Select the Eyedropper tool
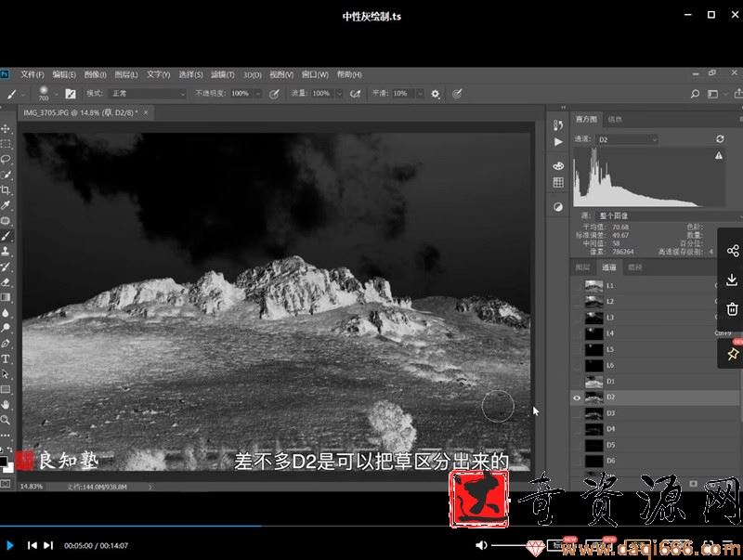The image size is (743, 560). [6, 205]
